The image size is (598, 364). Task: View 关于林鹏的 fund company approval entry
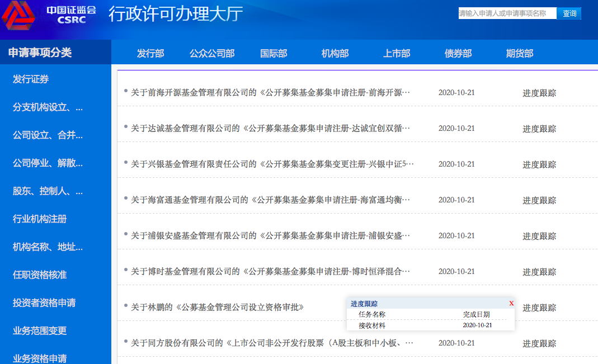coord(218,307)
